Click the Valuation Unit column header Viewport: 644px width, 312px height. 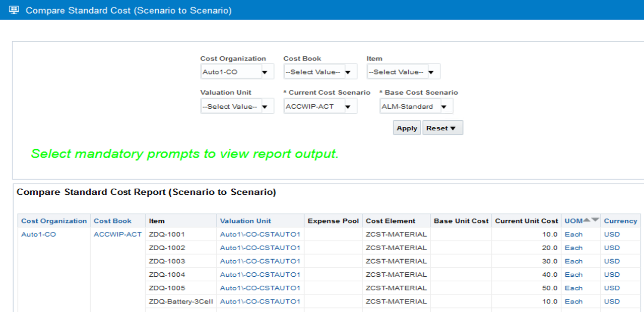pos(245,221)
